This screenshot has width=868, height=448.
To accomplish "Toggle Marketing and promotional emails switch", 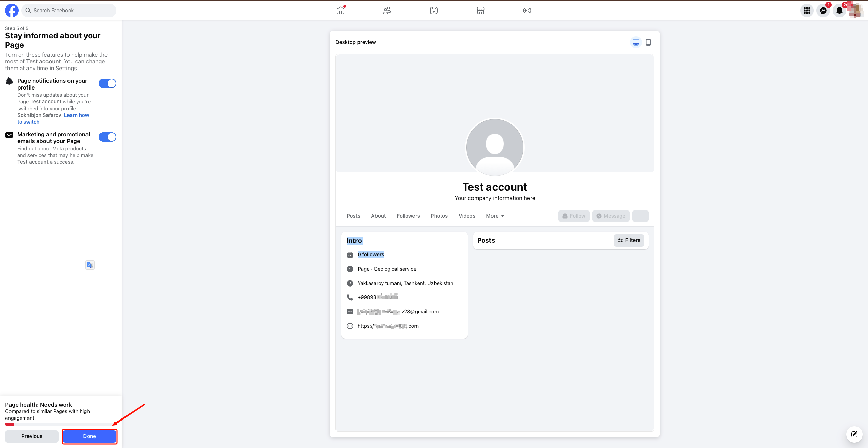I will pos(108,137).
